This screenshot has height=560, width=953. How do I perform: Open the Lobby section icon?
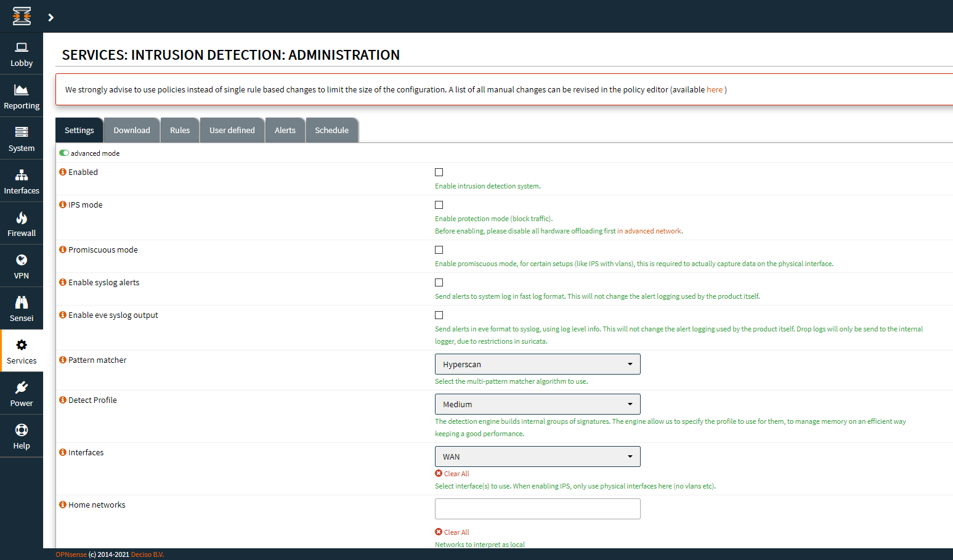click(x=22, y=47)
